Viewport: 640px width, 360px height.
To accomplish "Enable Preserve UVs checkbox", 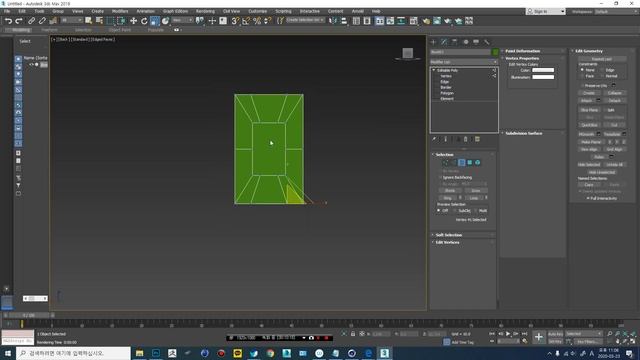I will tap(582, 86).
